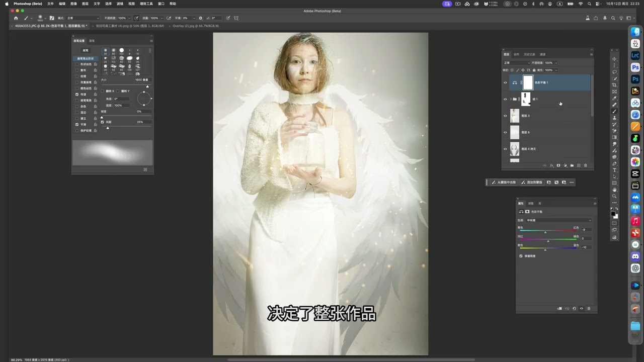Select the Clone Stamp tool
Screen dimensions: 644x362
(614, 118)
